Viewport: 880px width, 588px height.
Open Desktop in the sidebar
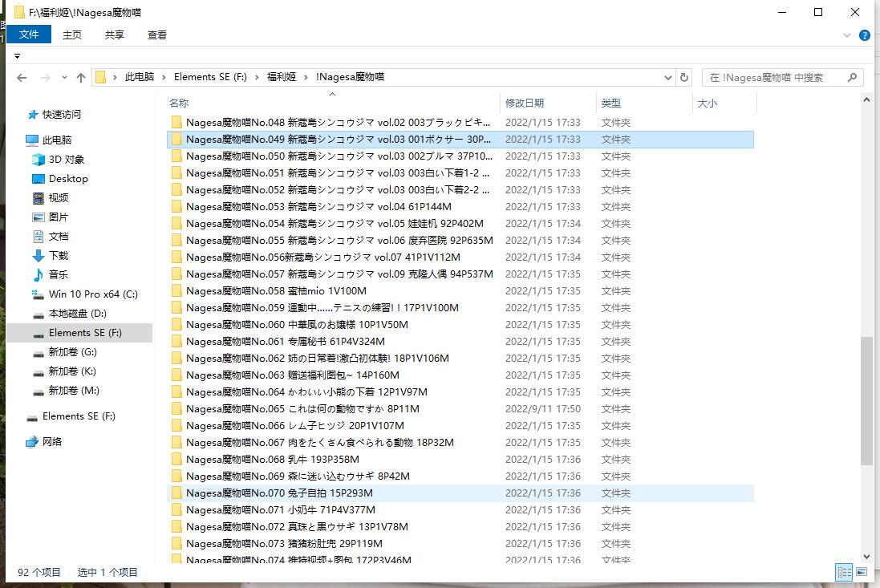click(x=60, y=178)
